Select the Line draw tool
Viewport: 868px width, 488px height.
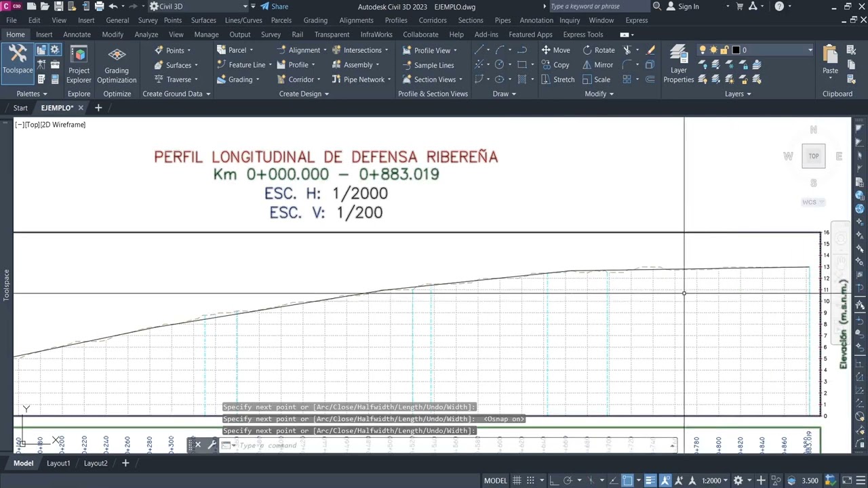tap(479, 50)
